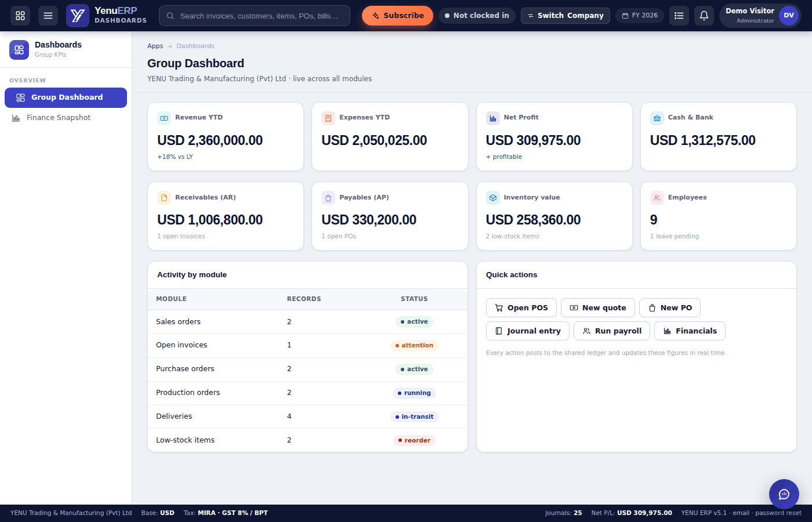Screen dimensions: 812x522
Task: Click the attention status badge
Action: coord(414,346)
